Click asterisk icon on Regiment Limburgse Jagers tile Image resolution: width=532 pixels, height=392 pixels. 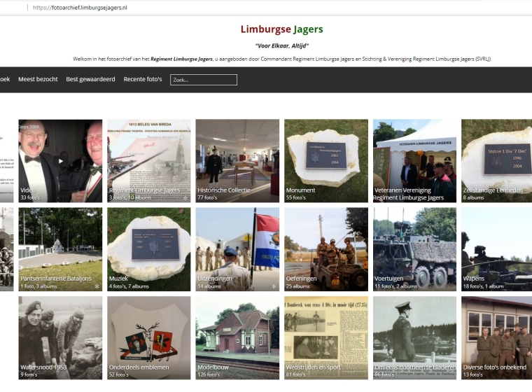point(185,198)
